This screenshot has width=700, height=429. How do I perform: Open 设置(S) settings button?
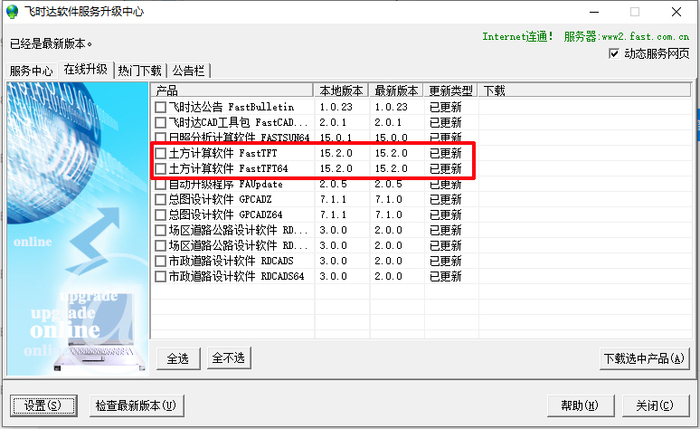[x=43, y=405]
